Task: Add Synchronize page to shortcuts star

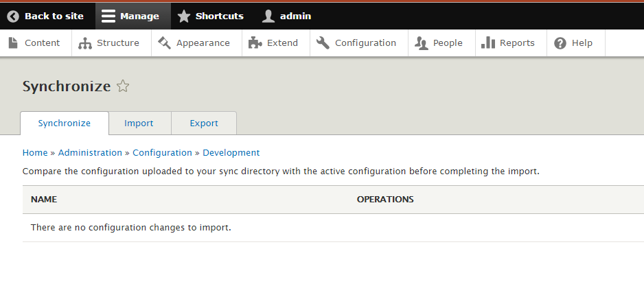Action: [x=123, y=86]
